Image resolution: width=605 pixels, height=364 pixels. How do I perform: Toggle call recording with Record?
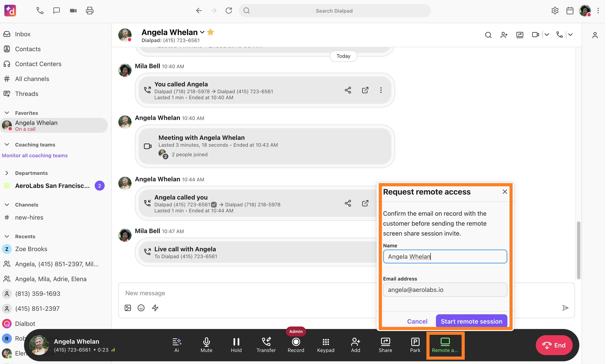[296, 345]
